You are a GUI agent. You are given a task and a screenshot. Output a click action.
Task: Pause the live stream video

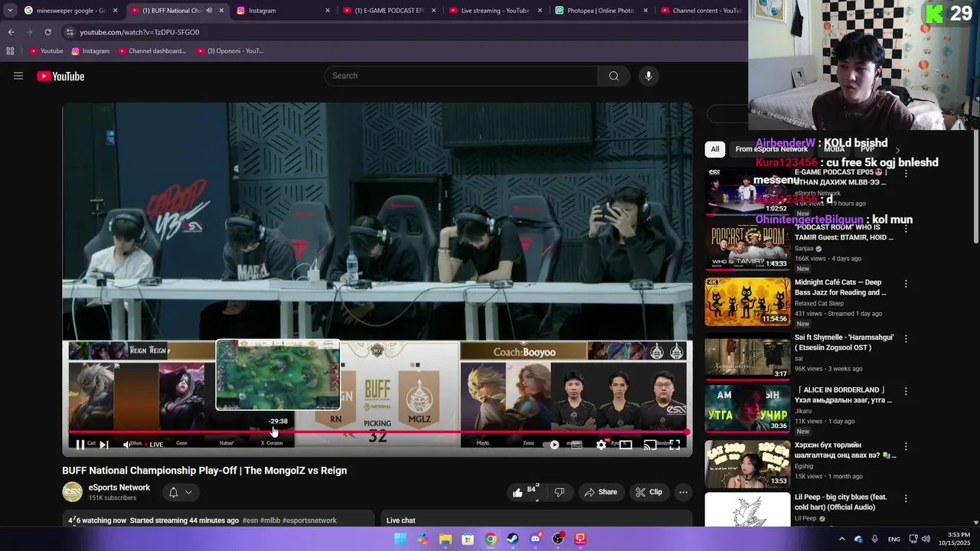[80, 445]
